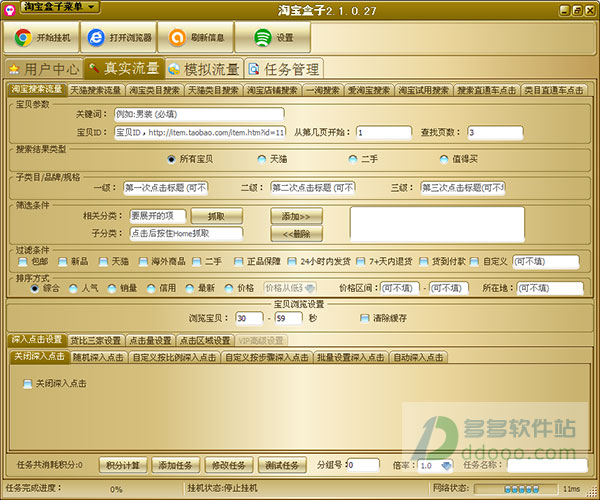Click the 积分计算 button
The width and height of the screenshot is (600, 500).
123,466
